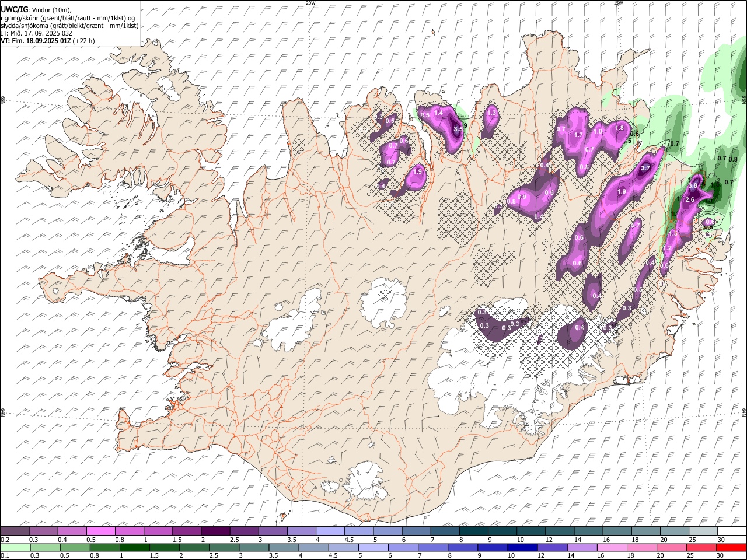The width and height of the screenshot is (747, 560).
Task: Click the 'Vindur (10m)' label
Action: (51, 10)
